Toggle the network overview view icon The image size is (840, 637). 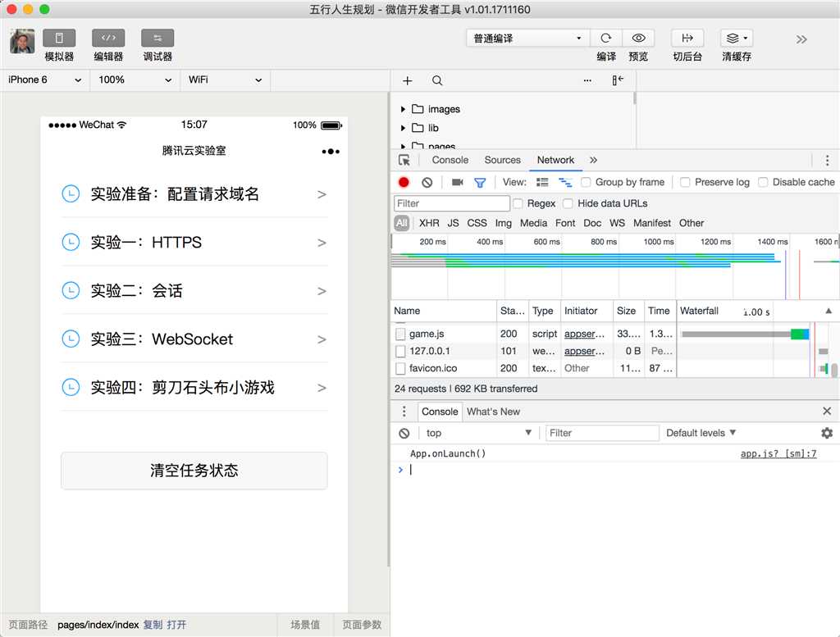(565, 183)
